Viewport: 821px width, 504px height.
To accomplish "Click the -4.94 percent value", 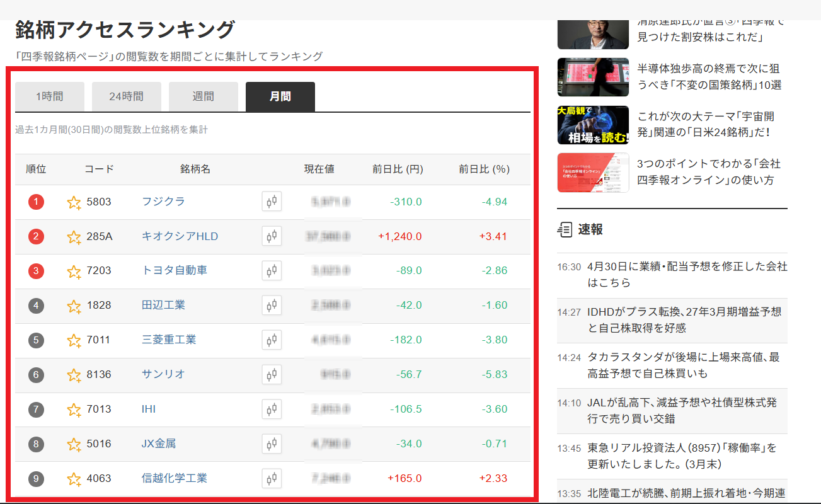I will [x=494, y=202].
